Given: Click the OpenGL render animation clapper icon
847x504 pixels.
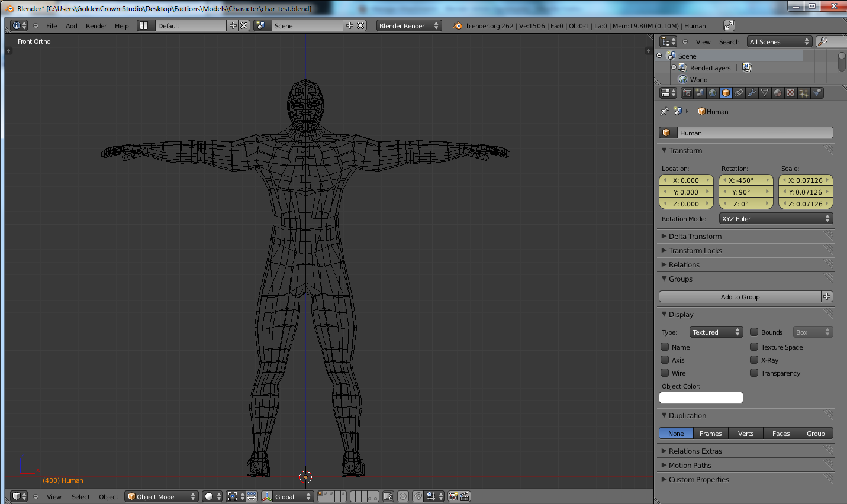Looking at the screenshot, I should click(x=465, y=496).
